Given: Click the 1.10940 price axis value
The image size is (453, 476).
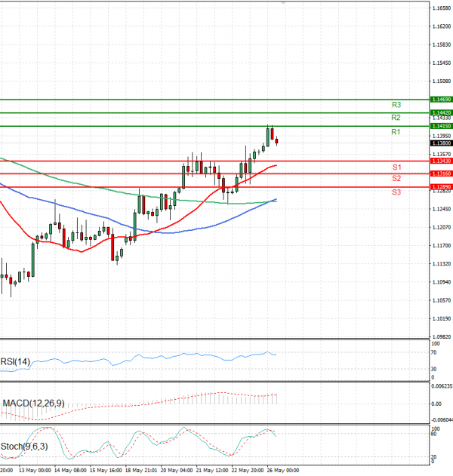Looking at the screenshot, I should pos(442,282).
